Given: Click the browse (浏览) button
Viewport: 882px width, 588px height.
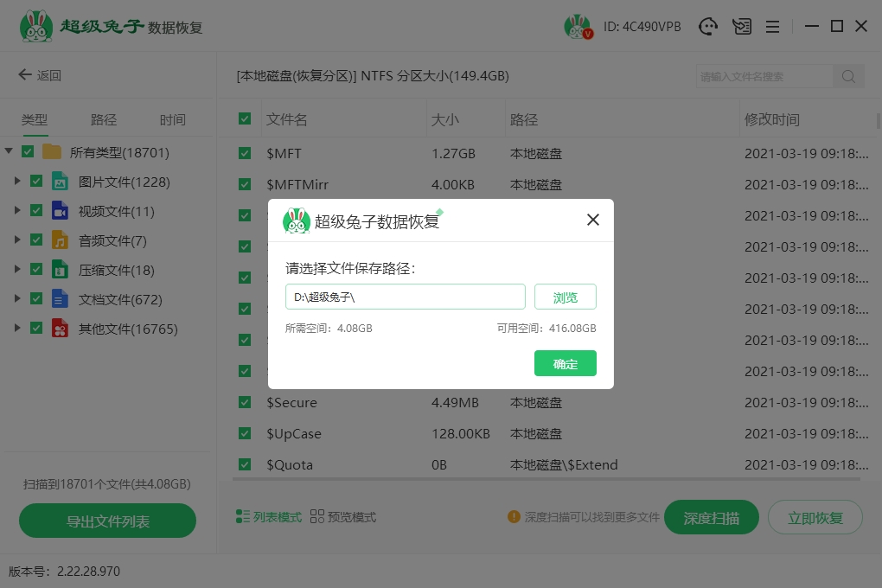Looking at the screenshot, I should click(x=565, y=297).
